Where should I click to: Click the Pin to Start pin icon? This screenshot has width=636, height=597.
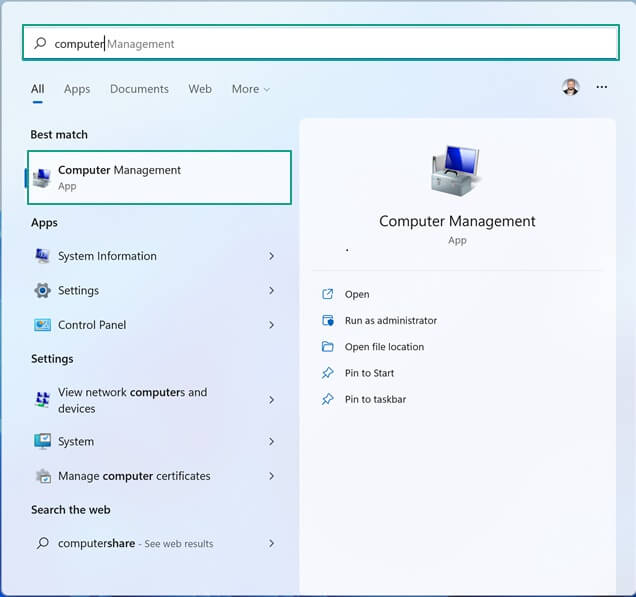(x=327, y=373)
